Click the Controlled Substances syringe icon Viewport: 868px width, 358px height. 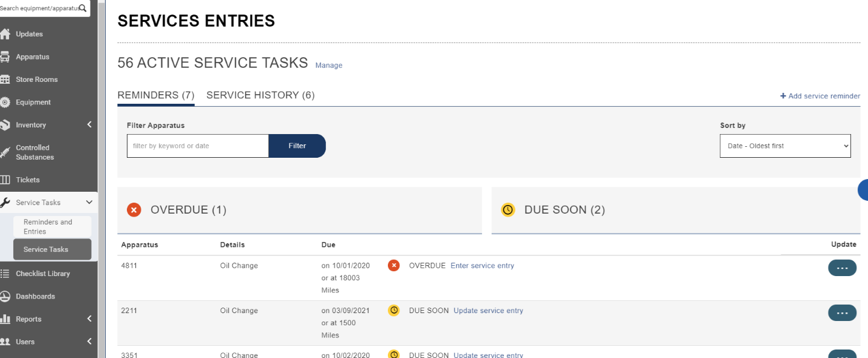[x=5, y=152]
